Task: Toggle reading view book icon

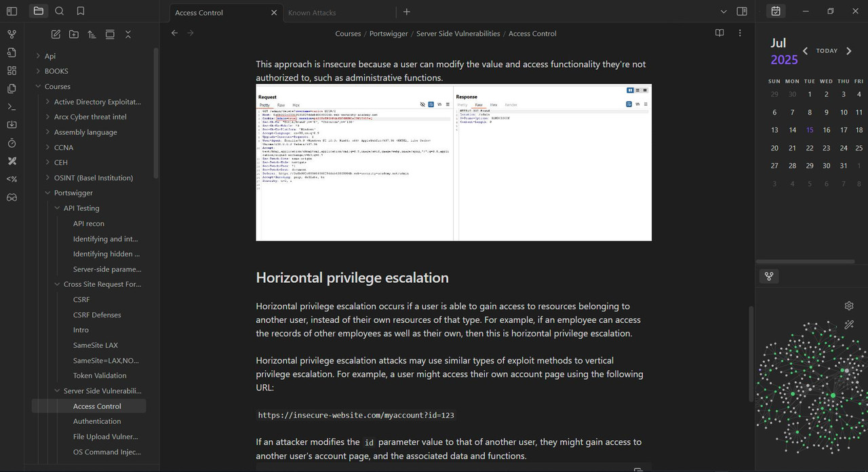Action: 719,33
